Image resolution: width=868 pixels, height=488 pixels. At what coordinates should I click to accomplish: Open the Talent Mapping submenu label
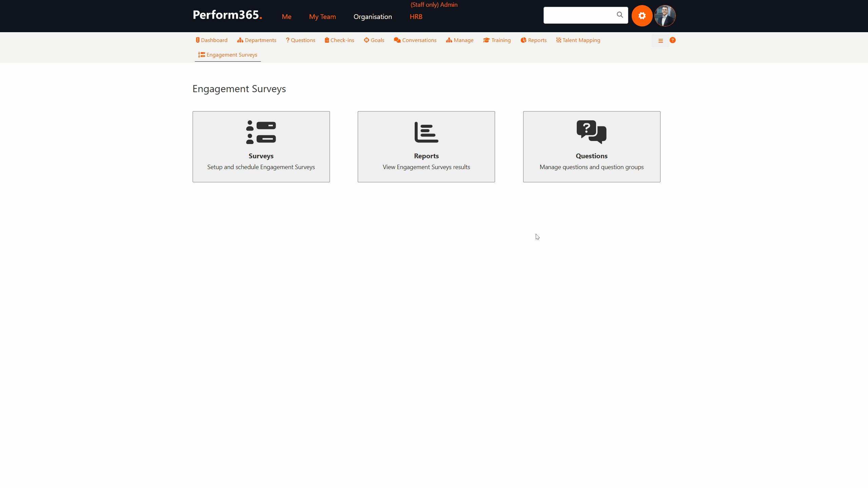click(581, 40)
